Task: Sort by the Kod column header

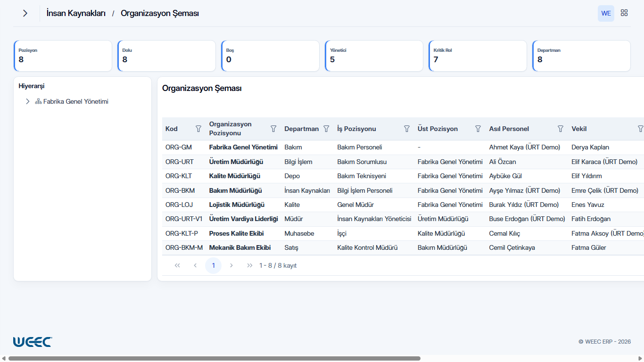Action: pyautogui.click(x=172, y=129)
